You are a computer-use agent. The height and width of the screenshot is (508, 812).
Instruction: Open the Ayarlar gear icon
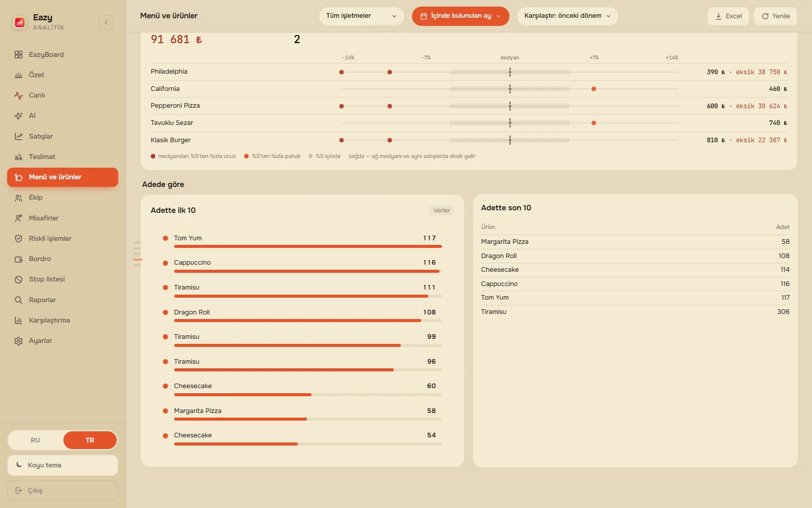[19, 341]
